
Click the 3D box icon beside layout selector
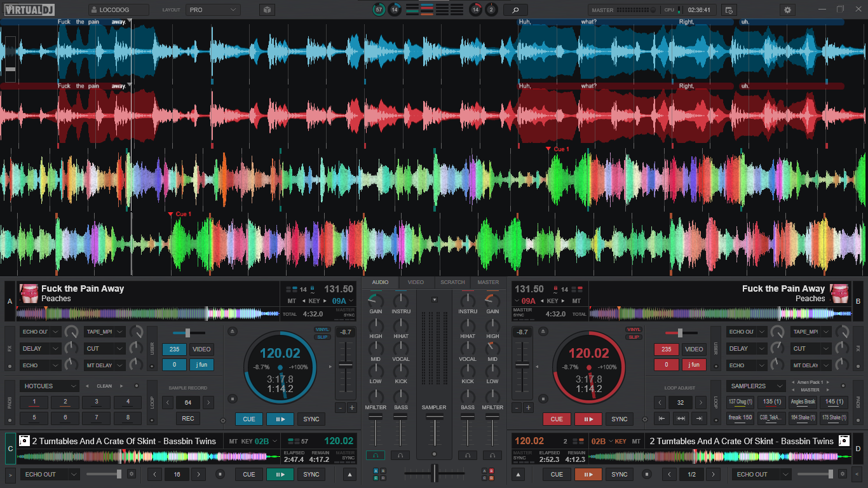(267, 10)
